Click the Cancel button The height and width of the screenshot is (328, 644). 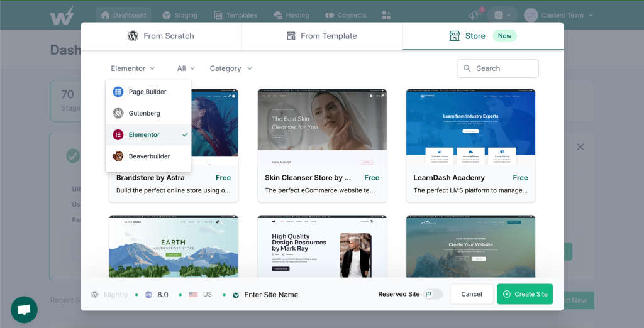pyautogui.click(x=472, y=294)
